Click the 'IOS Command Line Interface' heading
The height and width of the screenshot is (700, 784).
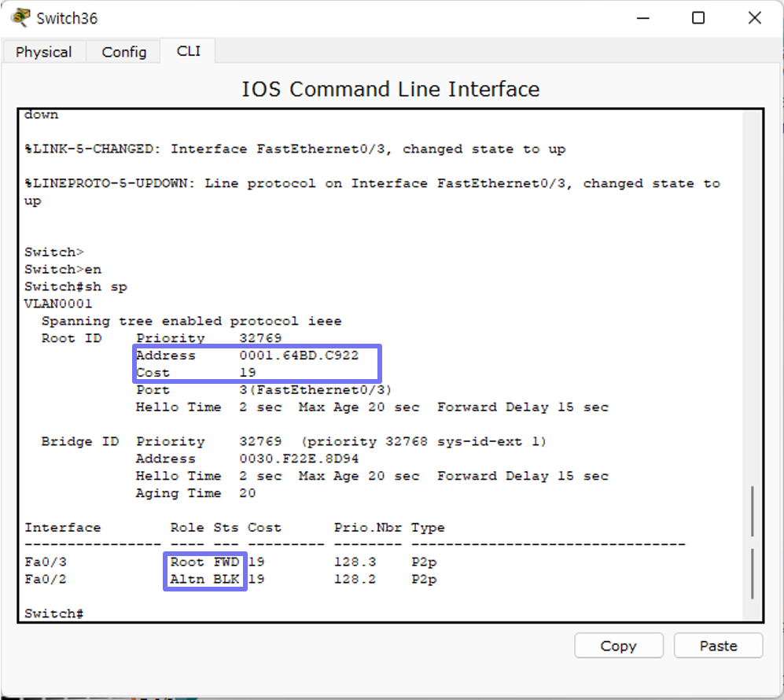(x=391, y=89)
